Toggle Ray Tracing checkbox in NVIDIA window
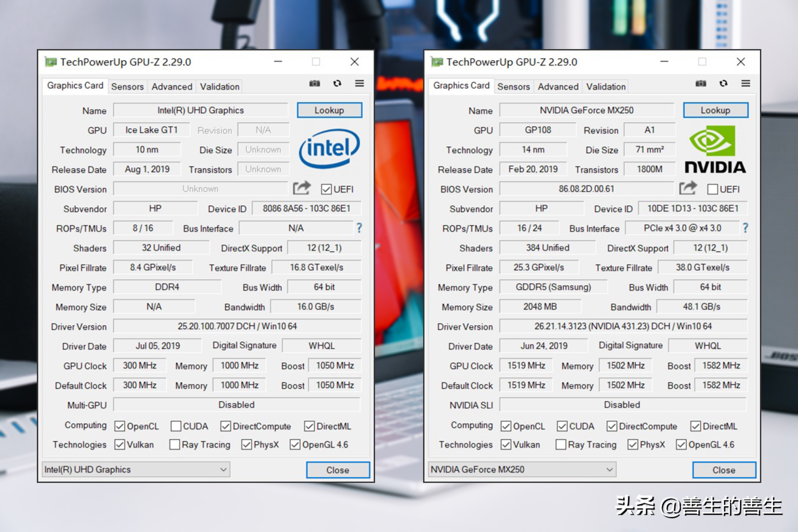The width and height of the screenshot is (798, 532). [x=561, y=444]
